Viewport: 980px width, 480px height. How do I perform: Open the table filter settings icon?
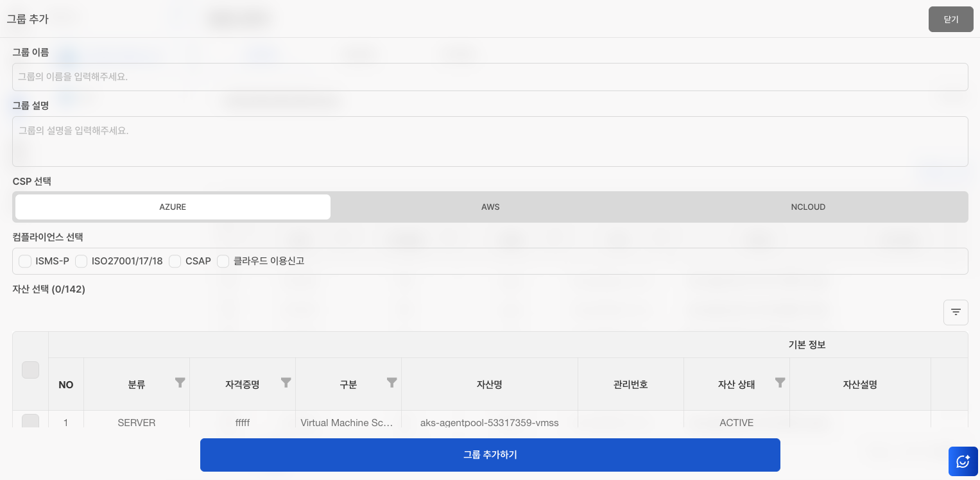pyautogui.click(x=956, y=313)
